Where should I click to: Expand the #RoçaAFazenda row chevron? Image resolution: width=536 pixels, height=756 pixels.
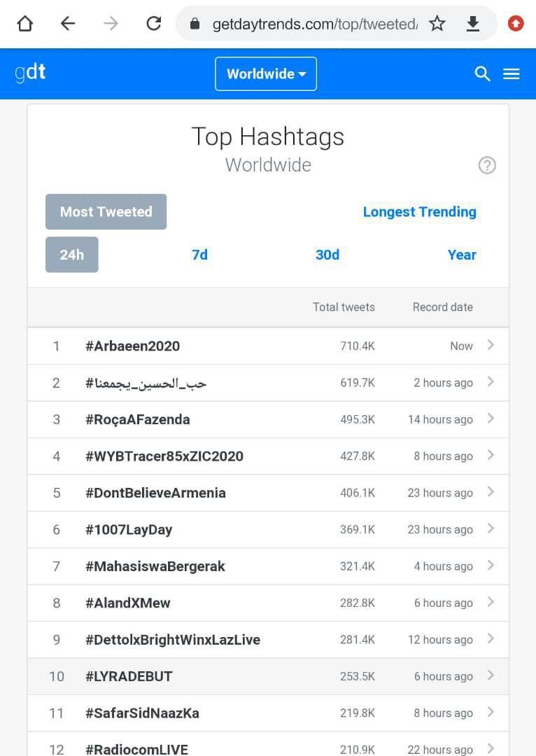point(491,419)
